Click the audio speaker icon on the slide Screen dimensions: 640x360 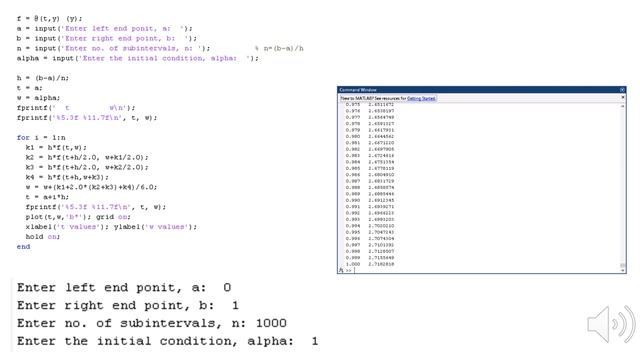[611, 324]
